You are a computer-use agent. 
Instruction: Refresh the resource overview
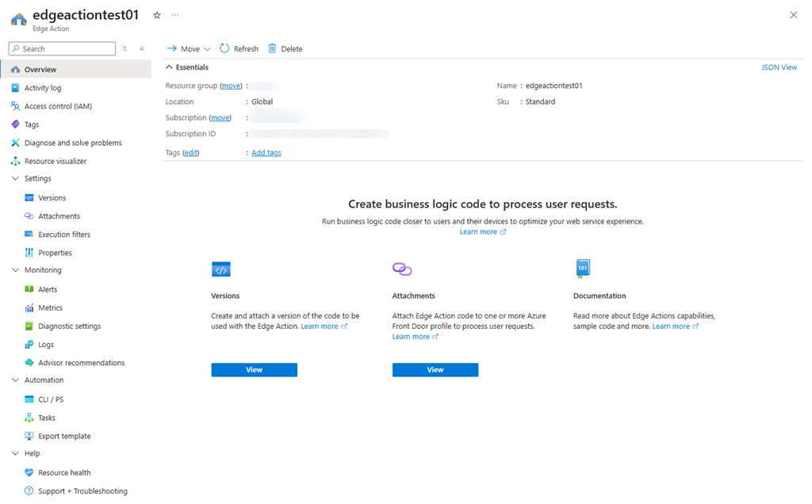click(239, 48)
